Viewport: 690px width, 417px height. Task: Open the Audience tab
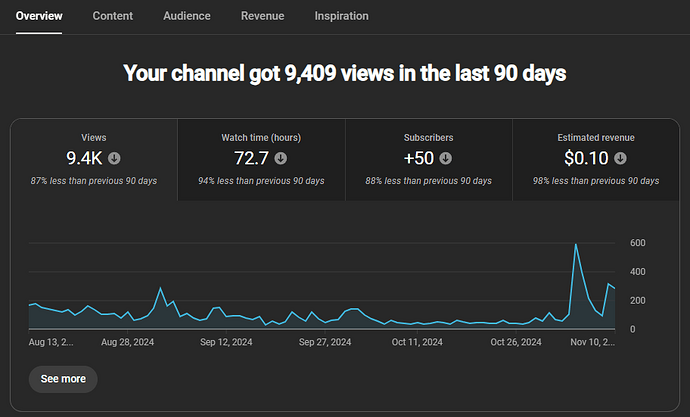[x=187, y=16]
